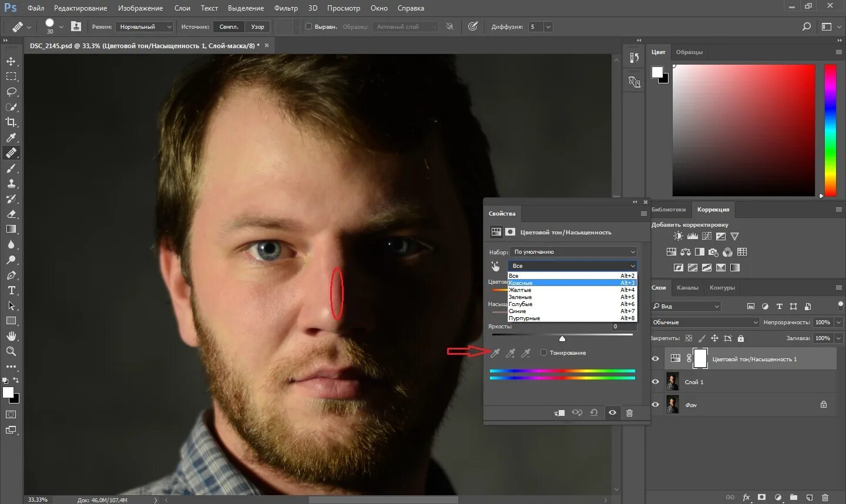Screen dimensions: 846x504
Task: Select the Hand tool
Action: point(11,336)
